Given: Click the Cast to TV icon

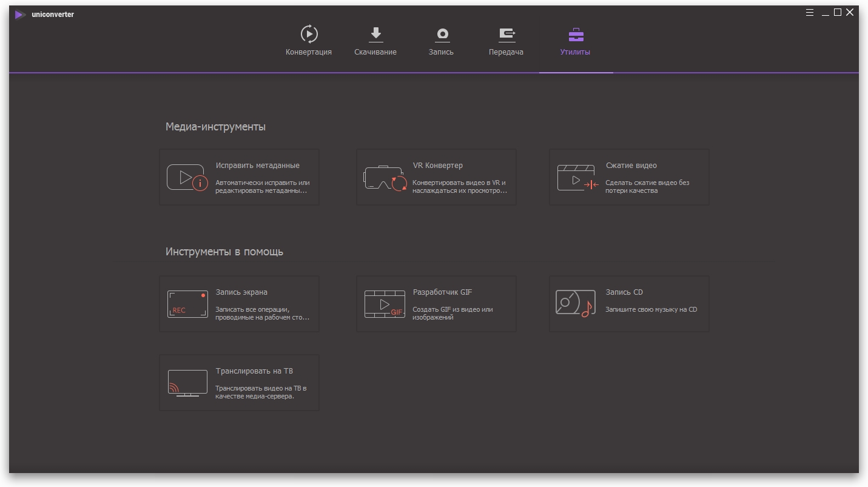Looking at the screenshot, I should (187, 383).
